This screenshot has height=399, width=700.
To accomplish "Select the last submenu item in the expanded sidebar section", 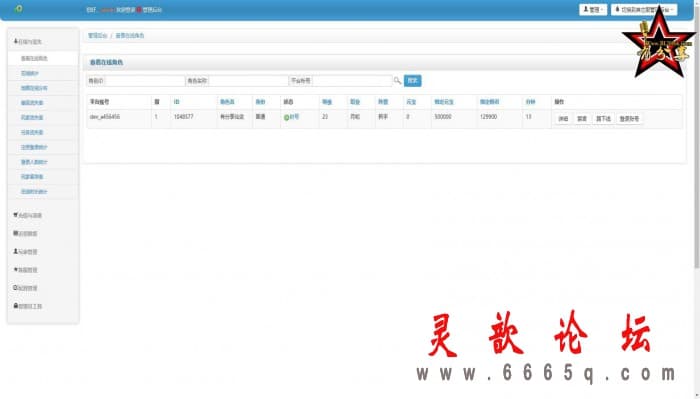I will (x=34, y=191).
